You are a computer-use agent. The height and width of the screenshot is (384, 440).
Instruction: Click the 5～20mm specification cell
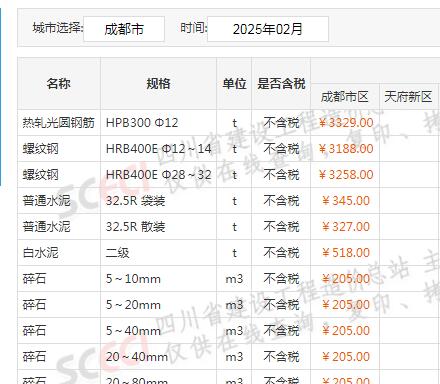click(158, 305)
